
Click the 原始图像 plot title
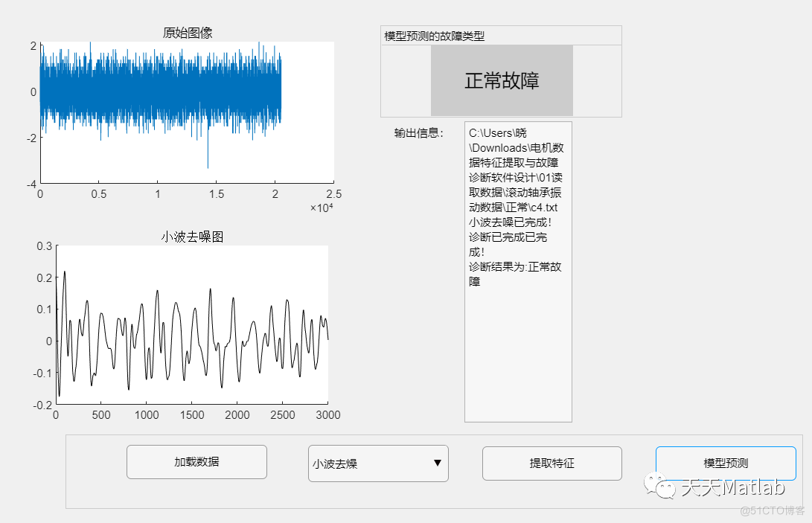(x=188, y=33)
